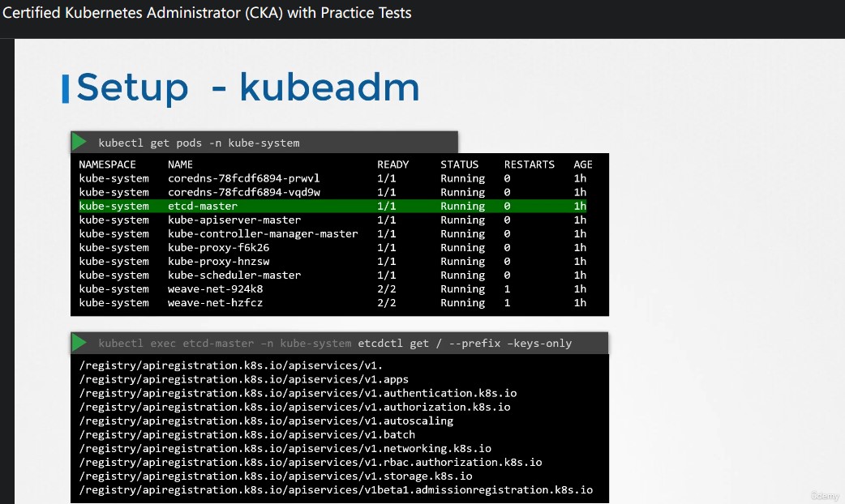The width and height of the screenshot is (845, 504).
Task: Click the key ending in v1.storage.k8s.io
Action: point(276,476)
